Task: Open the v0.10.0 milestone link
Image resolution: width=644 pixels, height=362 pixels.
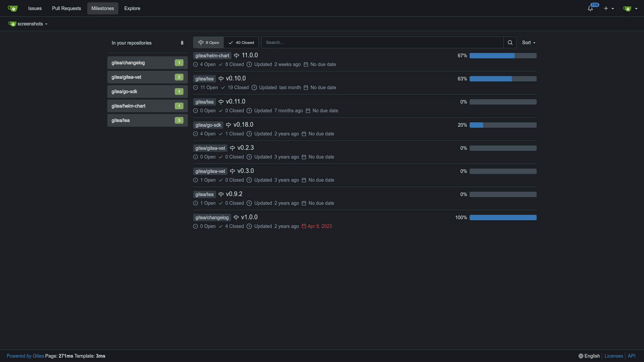Action: (236, 78)
